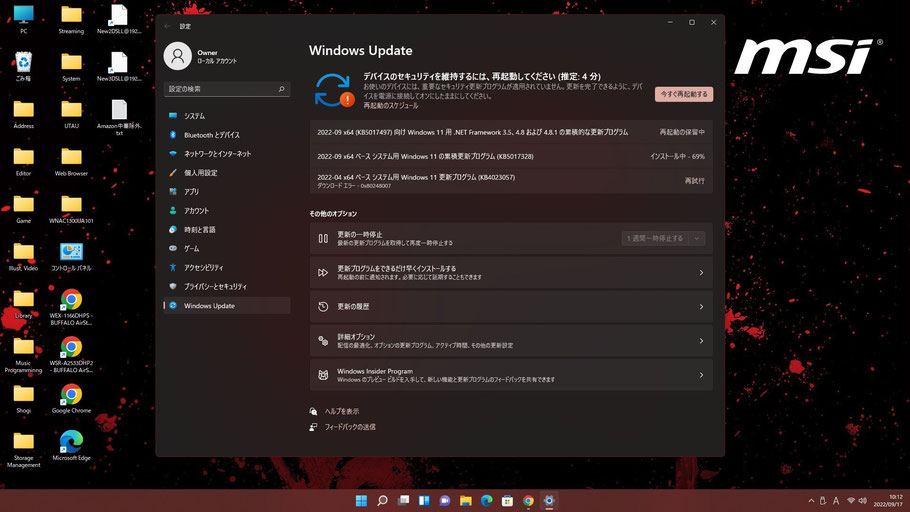Click the Windows Insider cat icon
The height and width of the screenshot is (512, 910).
point(323,375)
